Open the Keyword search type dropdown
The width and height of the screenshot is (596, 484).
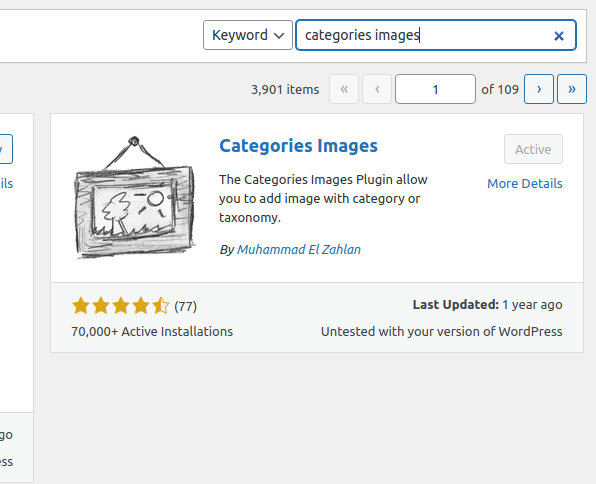(x=248, y=35)
